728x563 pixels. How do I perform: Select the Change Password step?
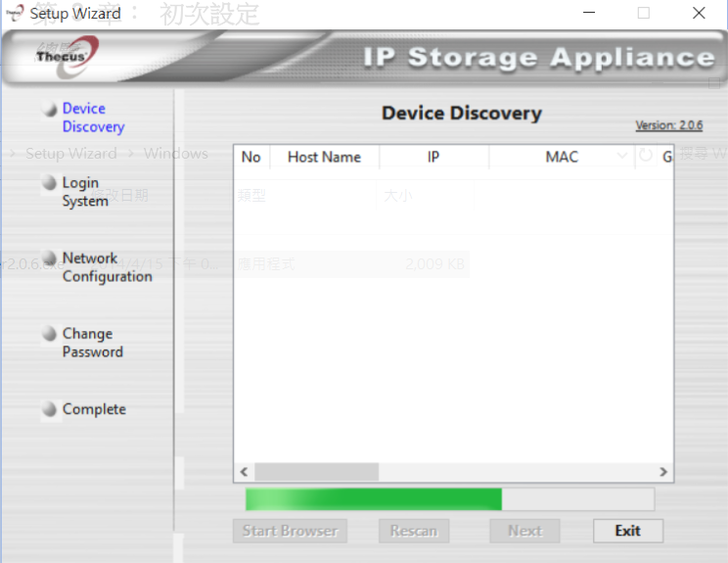[93, 343]
